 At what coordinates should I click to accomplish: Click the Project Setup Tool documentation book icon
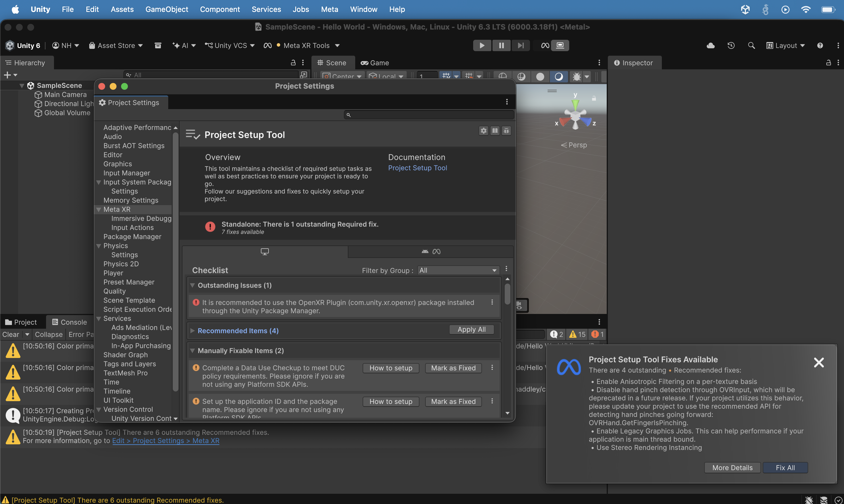click(x=495, y=131)
